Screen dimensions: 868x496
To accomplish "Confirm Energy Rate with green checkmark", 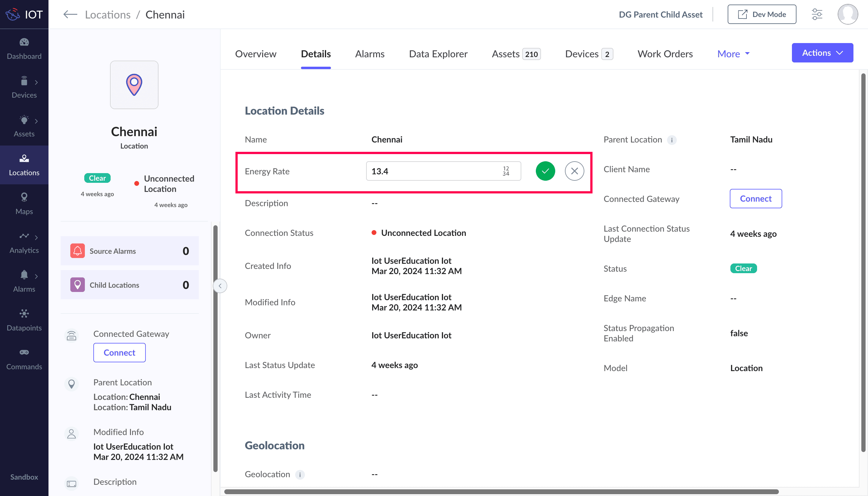I will (545, 171).
